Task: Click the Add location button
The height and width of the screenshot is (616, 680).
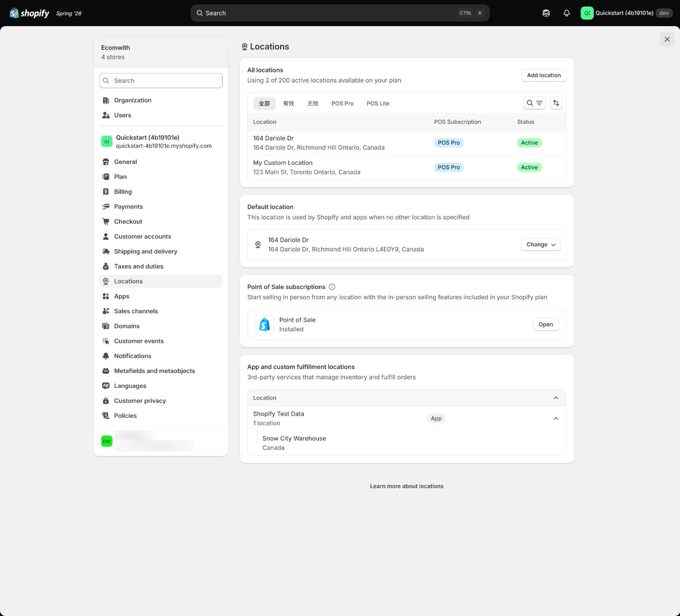Action: tap(544, 75)
